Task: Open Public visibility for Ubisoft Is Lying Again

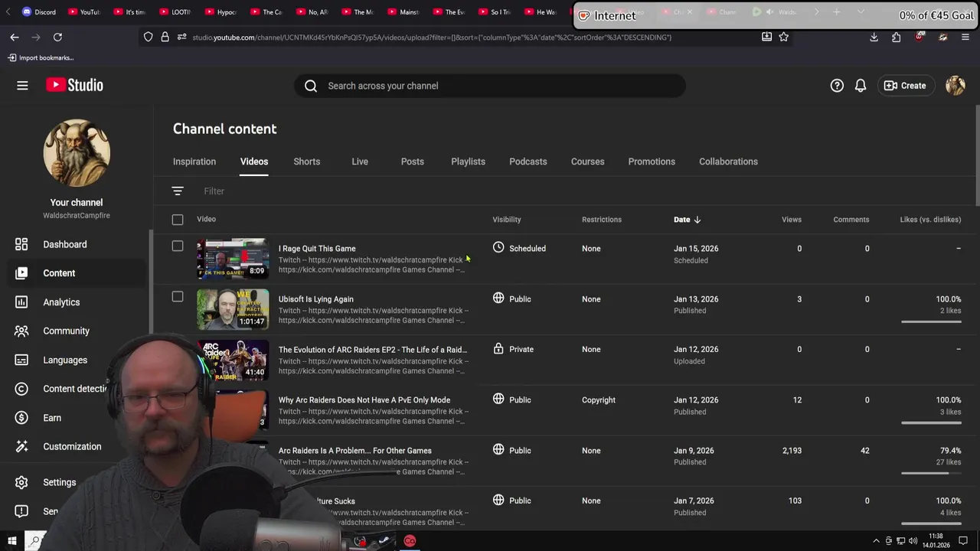Action: coord(511,299)
